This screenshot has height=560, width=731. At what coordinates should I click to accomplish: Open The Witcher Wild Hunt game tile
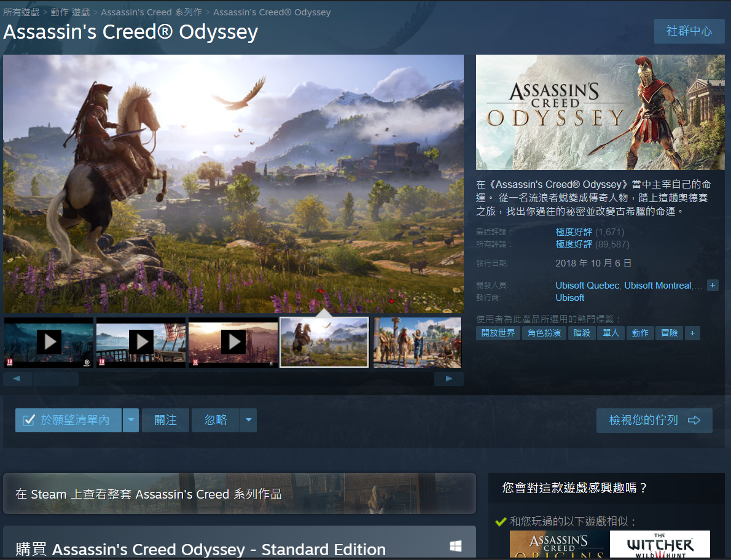(660, 544)
